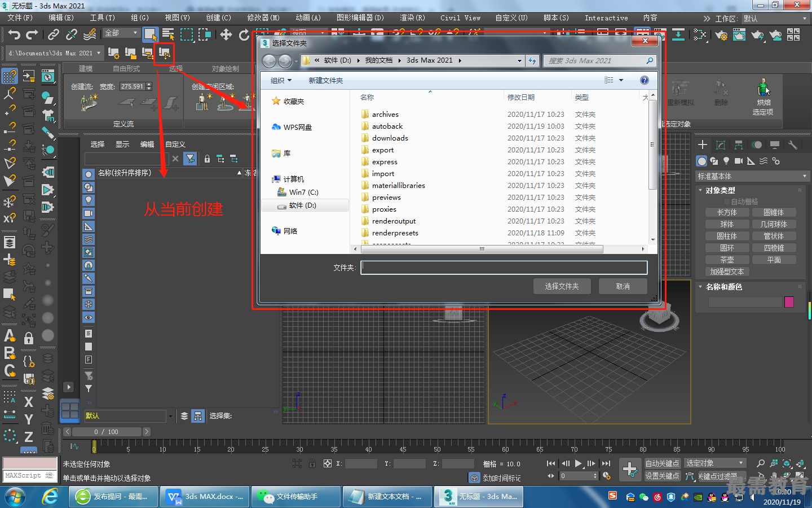Click the 文件夹 name input field

[504, 268]
